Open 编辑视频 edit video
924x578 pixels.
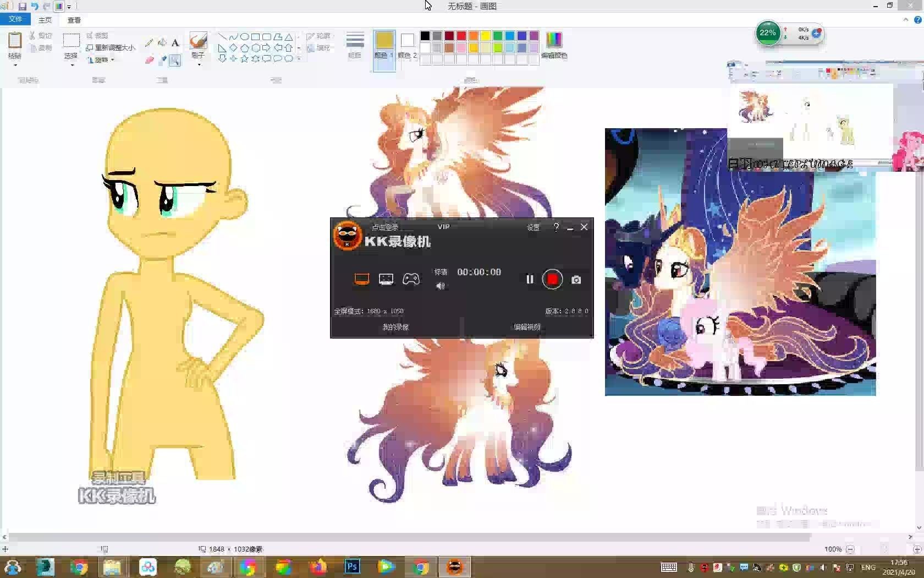(527, 327)
